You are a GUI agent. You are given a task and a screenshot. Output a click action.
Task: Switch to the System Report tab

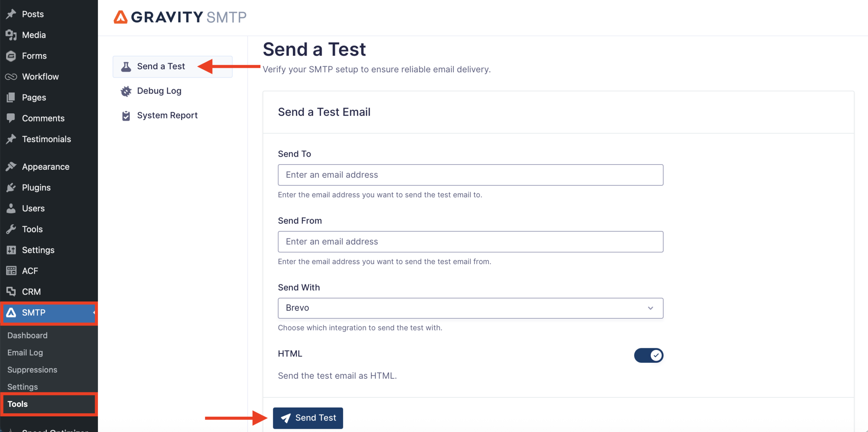point(167,116)
